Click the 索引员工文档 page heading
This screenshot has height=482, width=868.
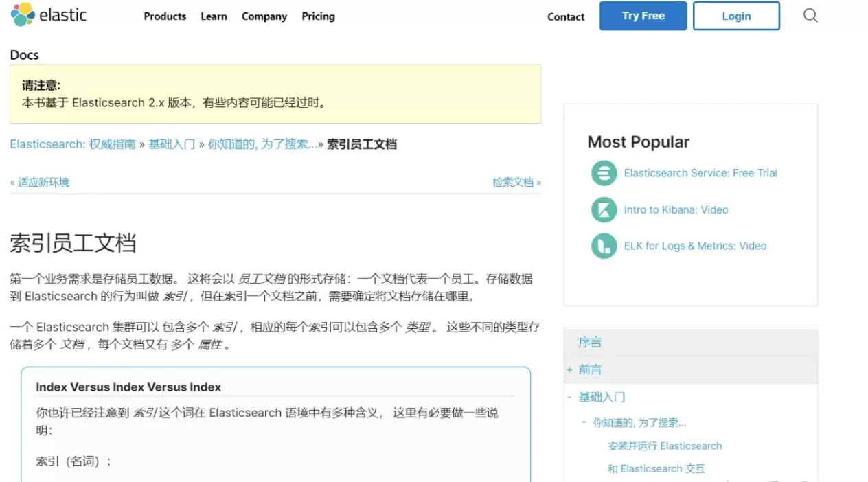coord(73,243)
